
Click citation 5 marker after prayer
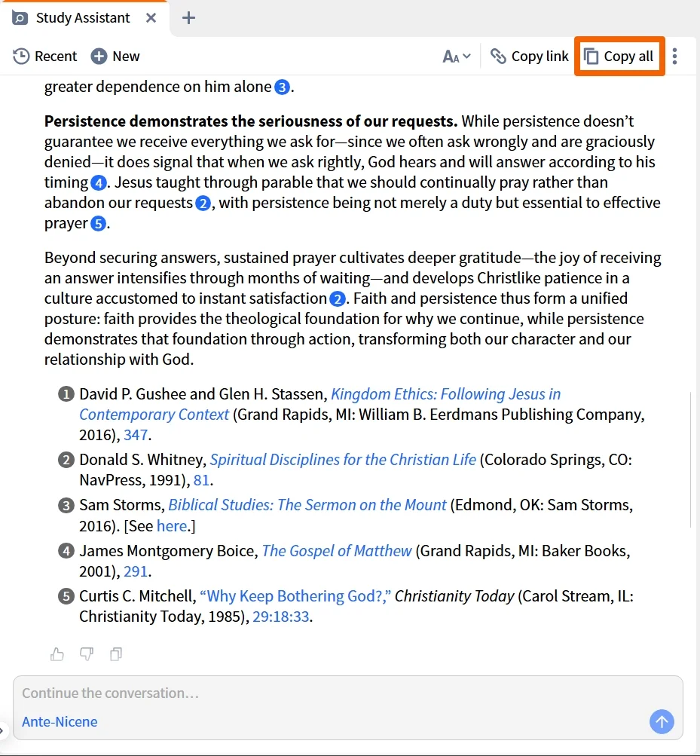point(99,224)
